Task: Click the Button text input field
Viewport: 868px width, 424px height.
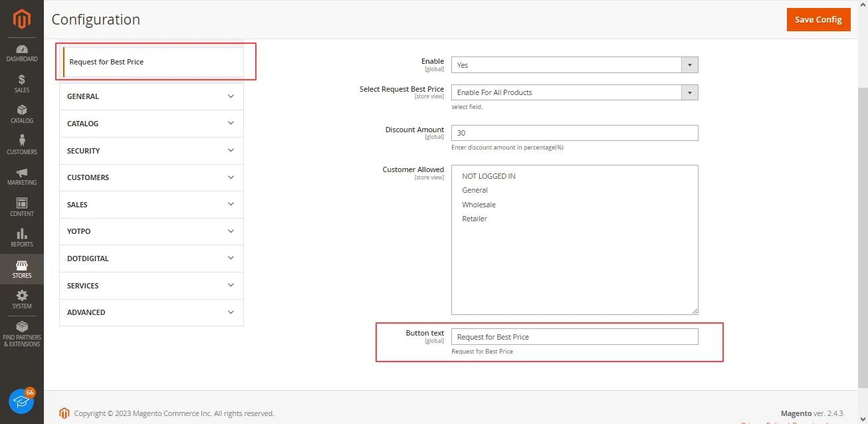Action: pyautogui.click(x=575, y=337)
